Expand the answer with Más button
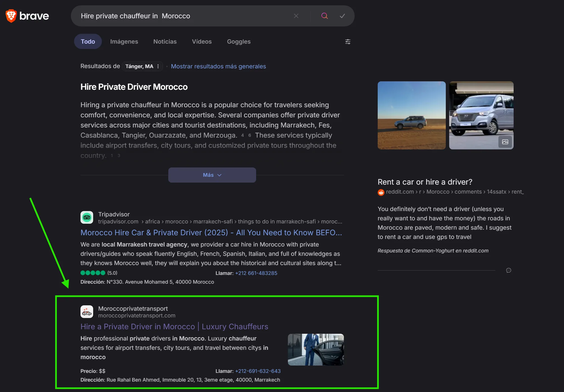The image size is (564, 392). [x=212, y=175]
